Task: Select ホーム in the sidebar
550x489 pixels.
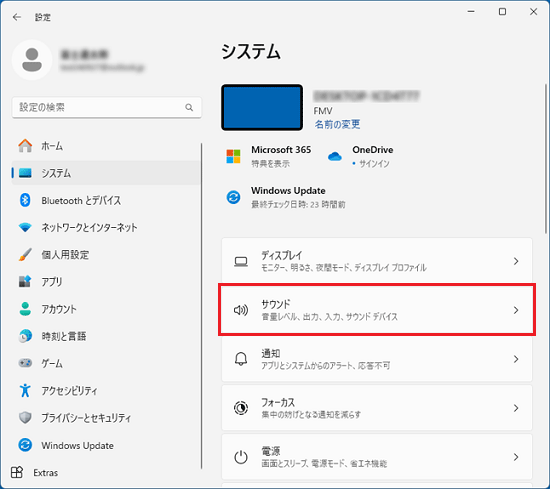Action: click(x=106, y=146)
